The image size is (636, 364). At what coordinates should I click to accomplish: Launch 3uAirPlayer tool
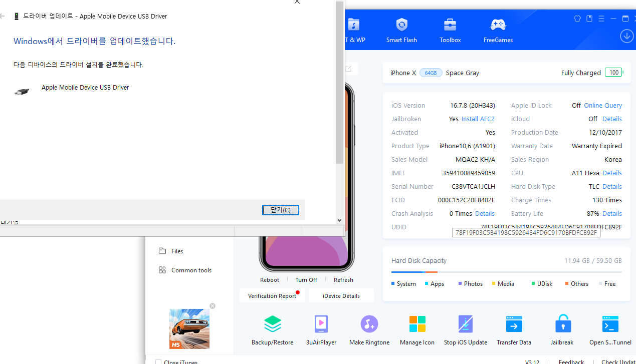click(x=321, y=330)
